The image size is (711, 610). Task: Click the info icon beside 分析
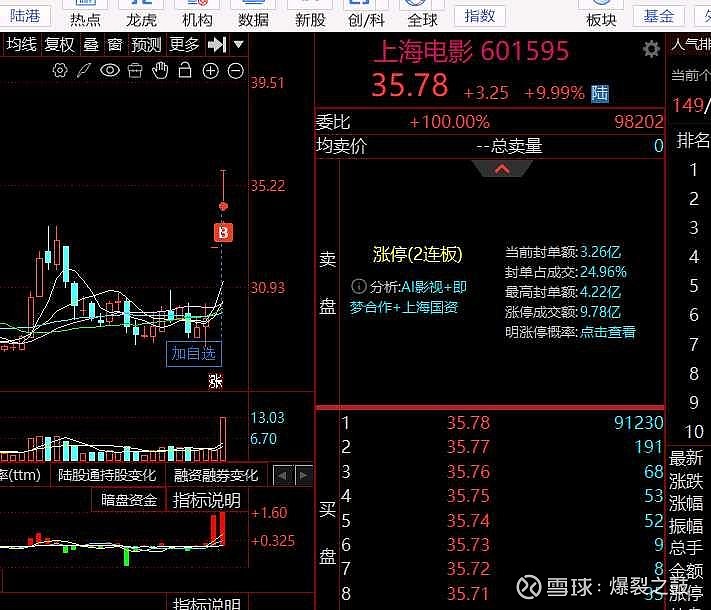[x=359, y=286]
